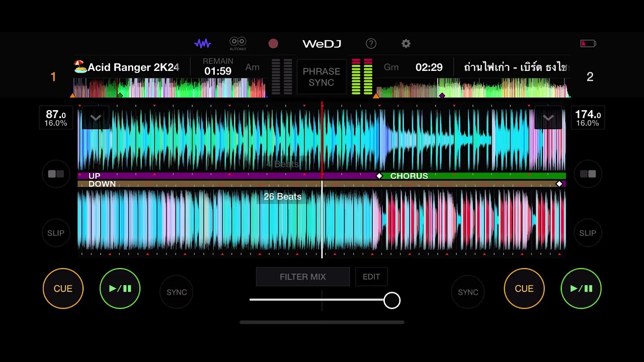Select the DOWN phrase bar
The height and width of the screenshot is (362, 644).
pos(318,184)
